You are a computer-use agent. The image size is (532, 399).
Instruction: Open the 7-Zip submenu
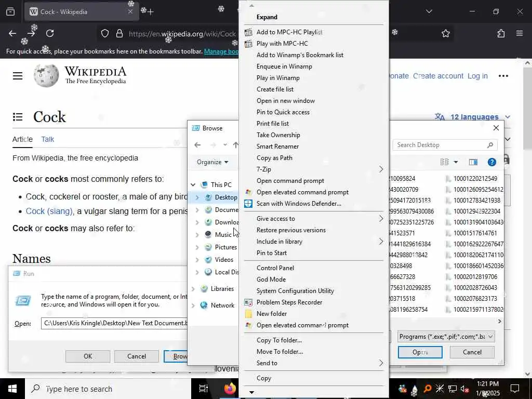pyautogui.click(x=313, y=169)
